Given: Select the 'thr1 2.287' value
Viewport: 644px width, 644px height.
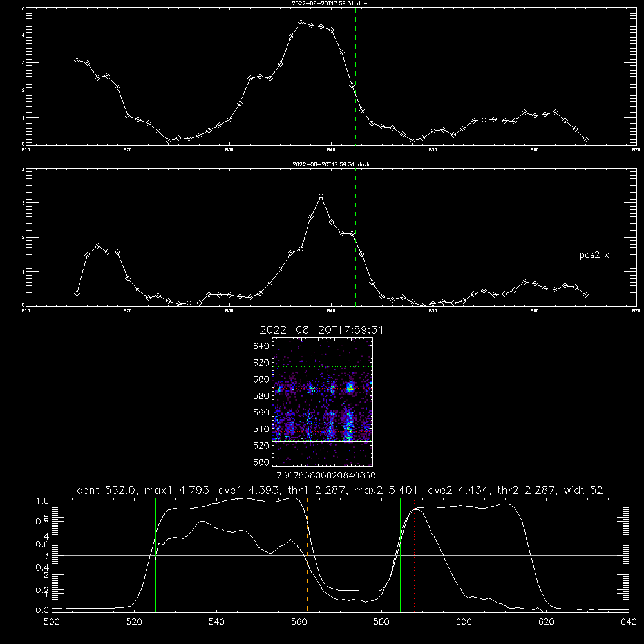Looking at the screenshot, I should [316, 490].
